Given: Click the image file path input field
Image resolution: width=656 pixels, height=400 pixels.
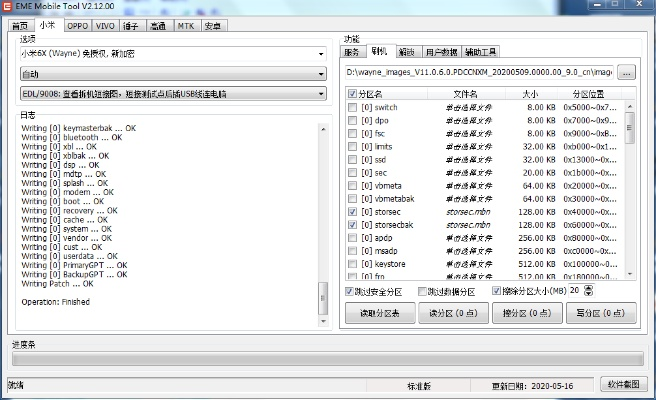Looking at the screenshot, I should 478,72.
